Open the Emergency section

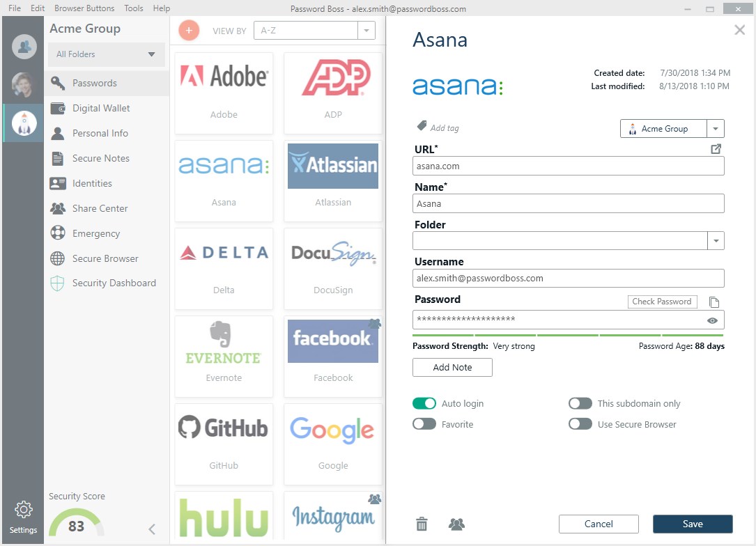click(x=107, y=233)
